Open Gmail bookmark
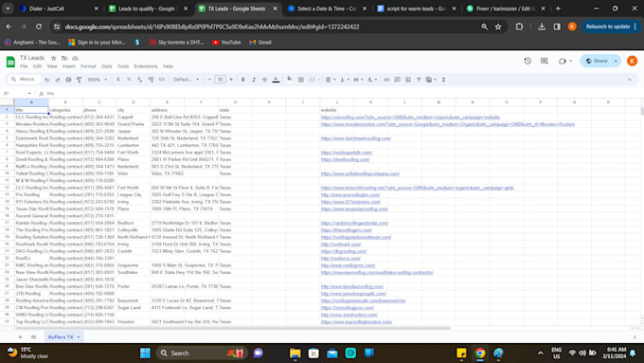 tap(260, 43)
